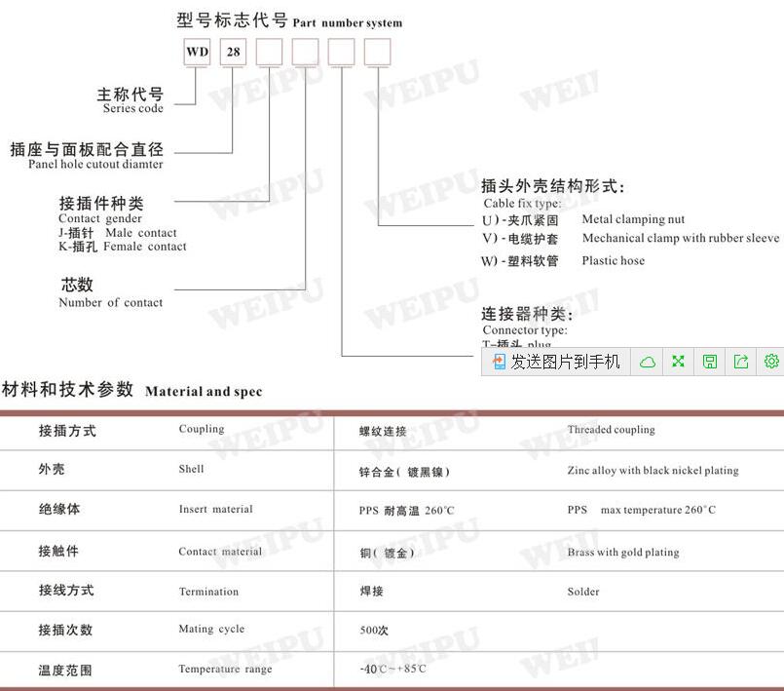784x691 pixels.
Task: Click the 28 panel diameter box
Action: pyautogui.click(x=233, y=52)
